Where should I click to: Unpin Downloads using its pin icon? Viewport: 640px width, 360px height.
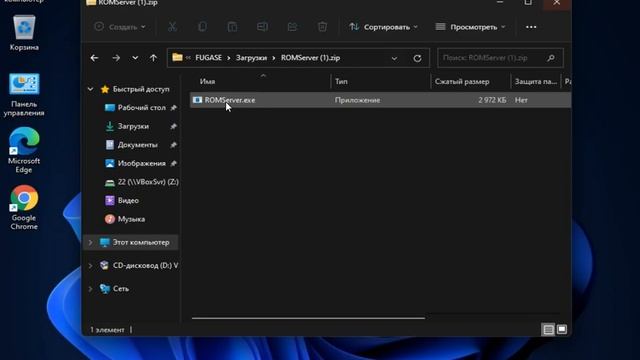pyautogui.click(x=173, y=127)
